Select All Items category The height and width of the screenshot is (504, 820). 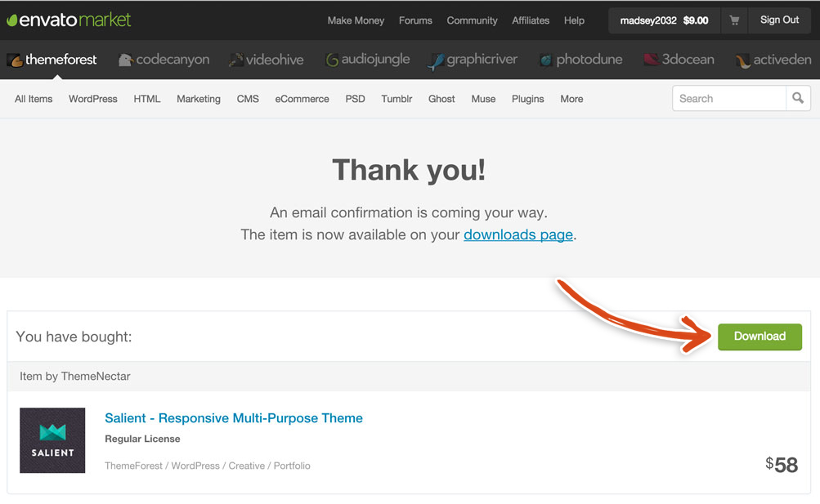[34, 99]
